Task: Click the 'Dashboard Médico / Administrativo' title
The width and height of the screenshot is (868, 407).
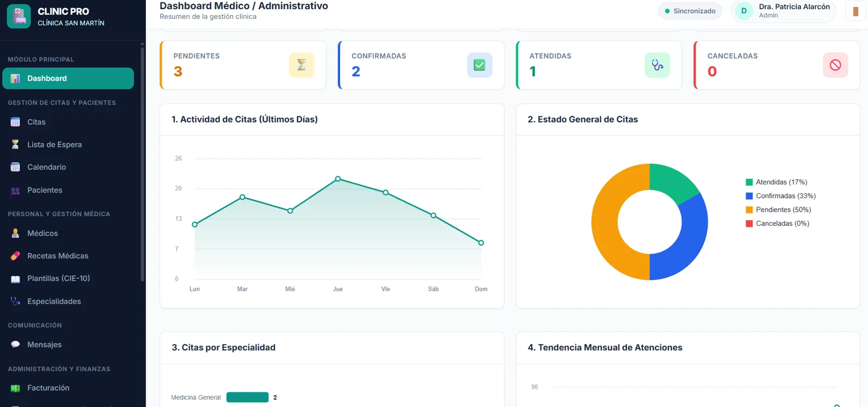Action: (x=244, y=6)
